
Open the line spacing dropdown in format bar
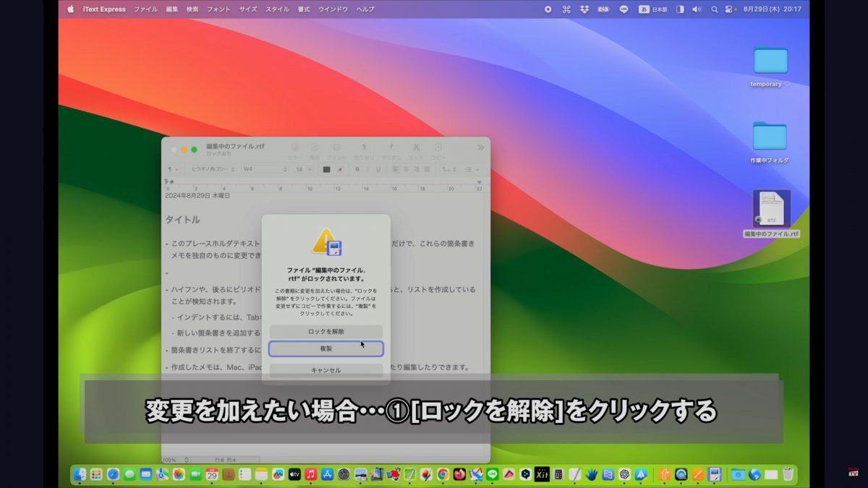point(448,169)
